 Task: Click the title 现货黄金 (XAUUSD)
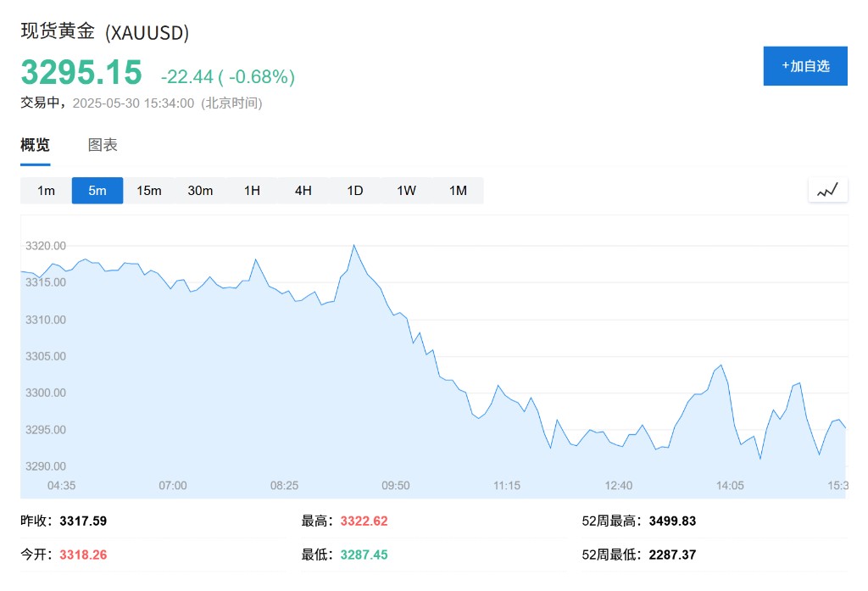pyautogui.click(x=105, y=31)
